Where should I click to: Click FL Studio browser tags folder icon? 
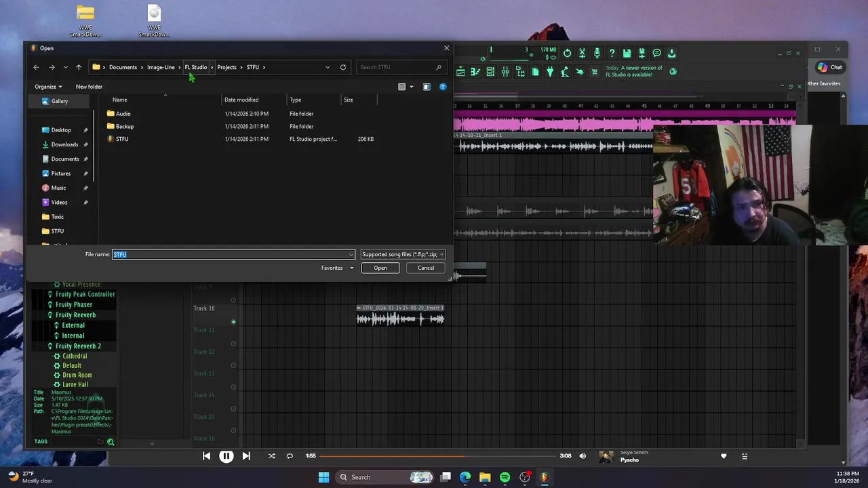[100, 442]
